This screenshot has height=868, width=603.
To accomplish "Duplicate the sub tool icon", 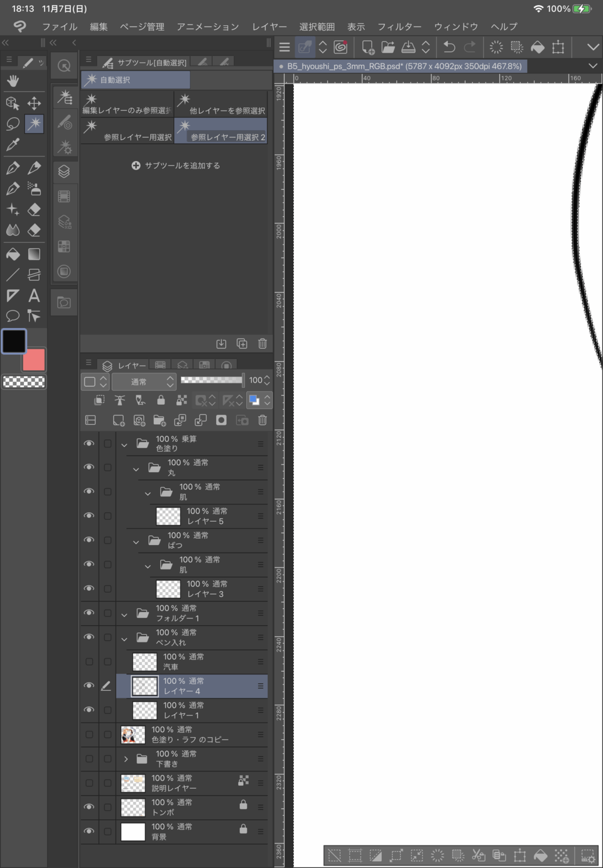I will [242, 344].
